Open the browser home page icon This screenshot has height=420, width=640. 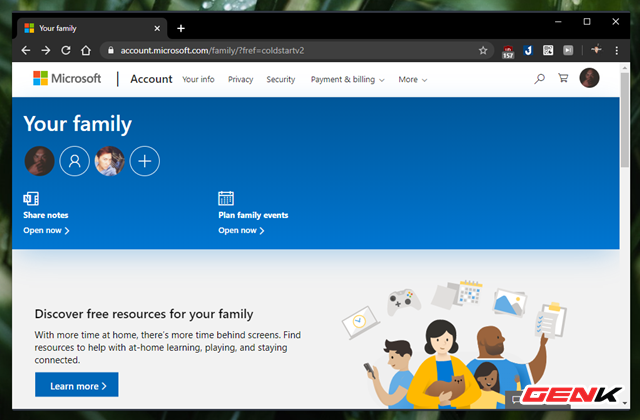click(86, 50)
